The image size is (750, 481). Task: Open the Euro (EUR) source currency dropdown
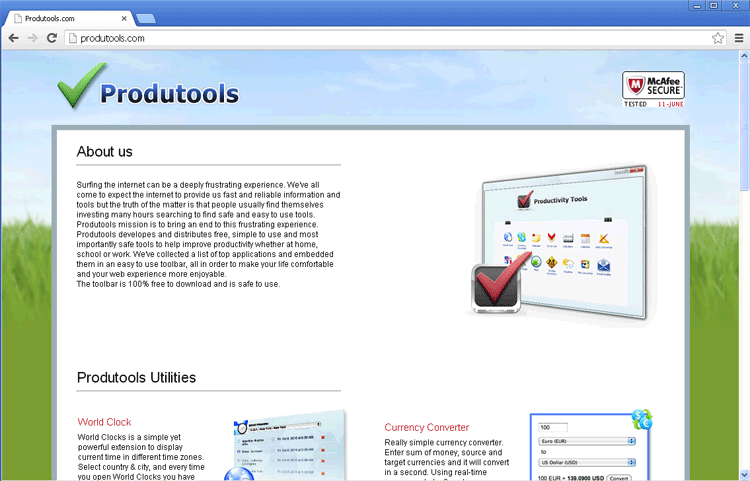coord(587,440)
